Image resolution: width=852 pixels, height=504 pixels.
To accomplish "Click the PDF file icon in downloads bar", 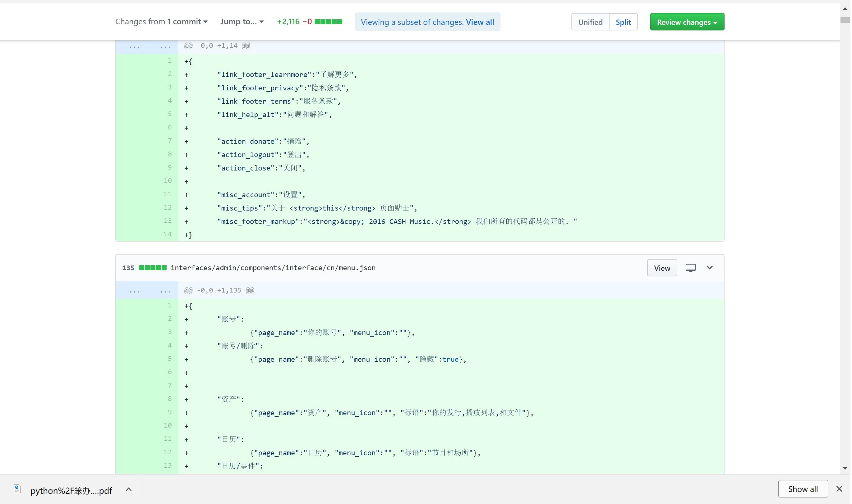I will point(17,489).
